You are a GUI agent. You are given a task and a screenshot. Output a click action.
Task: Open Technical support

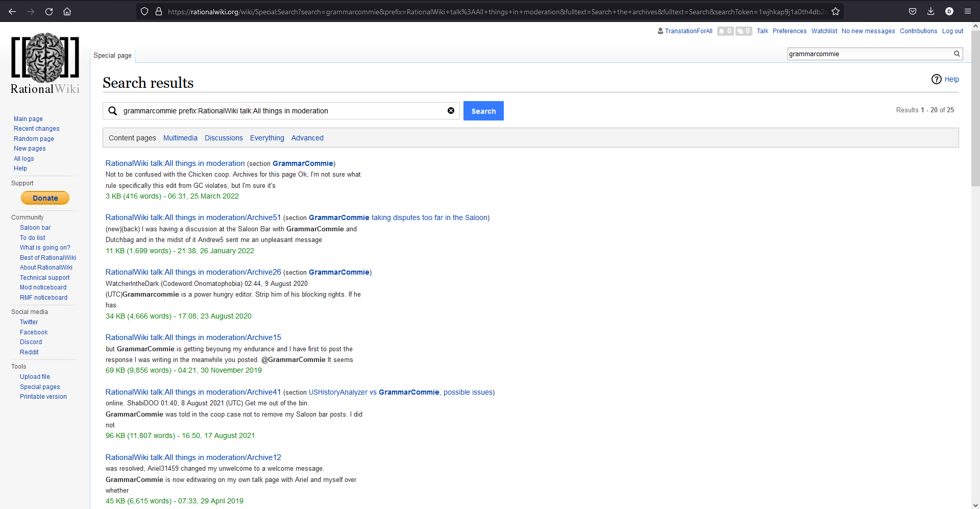point(45,278)
